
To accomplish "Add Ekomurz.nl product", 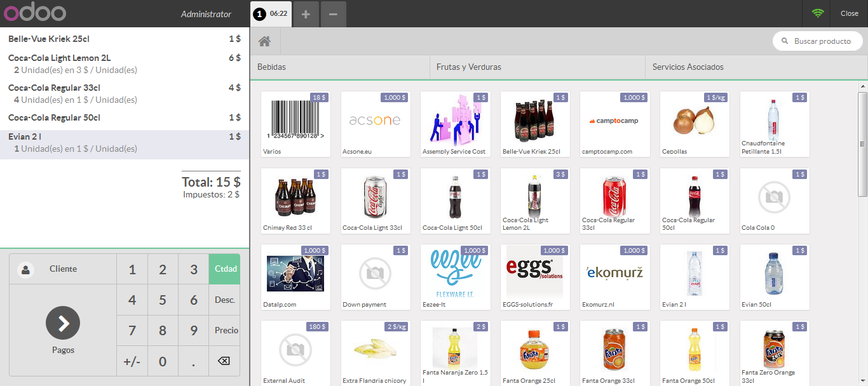I will click(614, 277).
